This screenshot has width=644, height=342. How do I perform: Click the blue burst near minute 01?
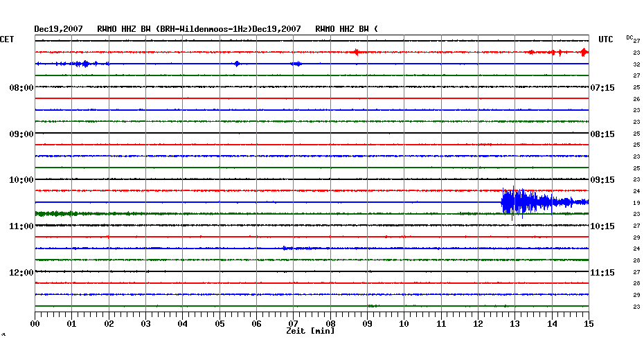tap(85, 64)
